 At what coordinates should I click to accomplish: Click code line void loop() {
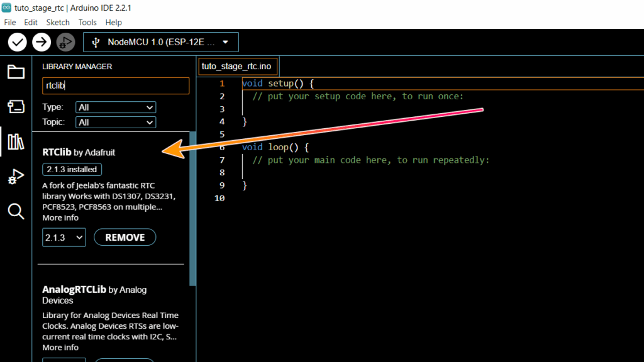[275, 147]
